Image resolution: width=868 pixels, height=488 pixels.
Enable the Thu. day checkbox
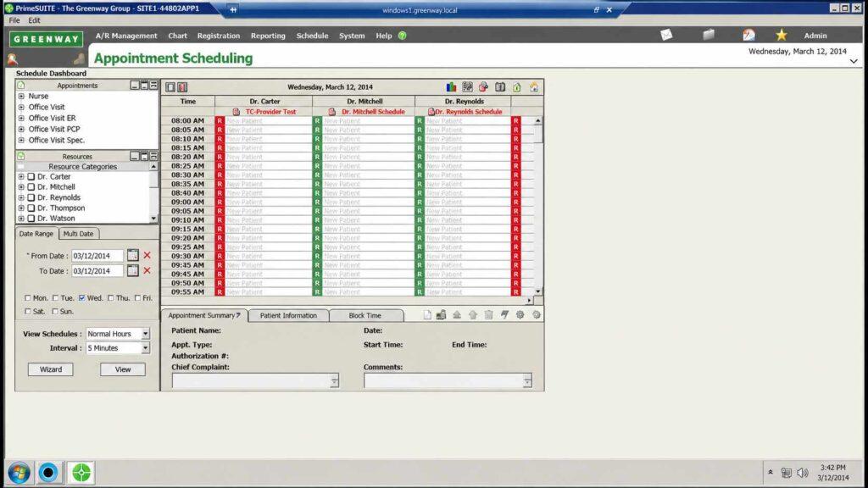[x=111, y=297]
